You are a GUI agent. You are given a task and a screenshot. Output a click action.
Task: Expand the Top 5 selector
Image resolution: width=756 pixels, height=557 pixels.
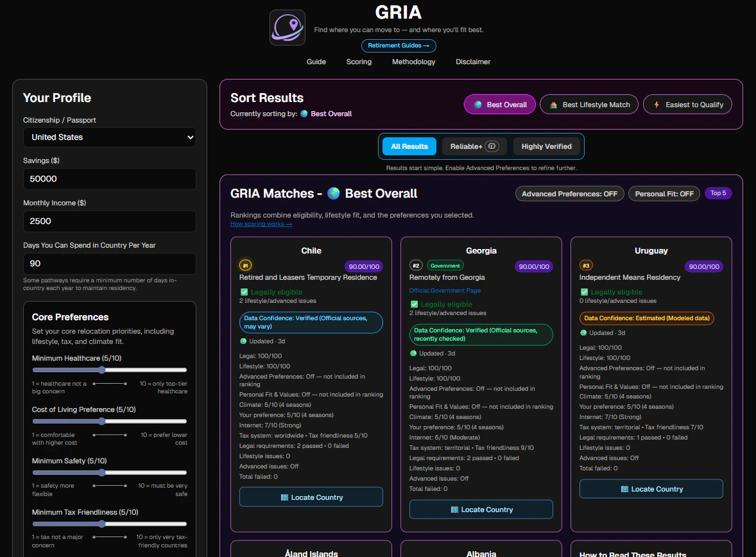[718, 193]
